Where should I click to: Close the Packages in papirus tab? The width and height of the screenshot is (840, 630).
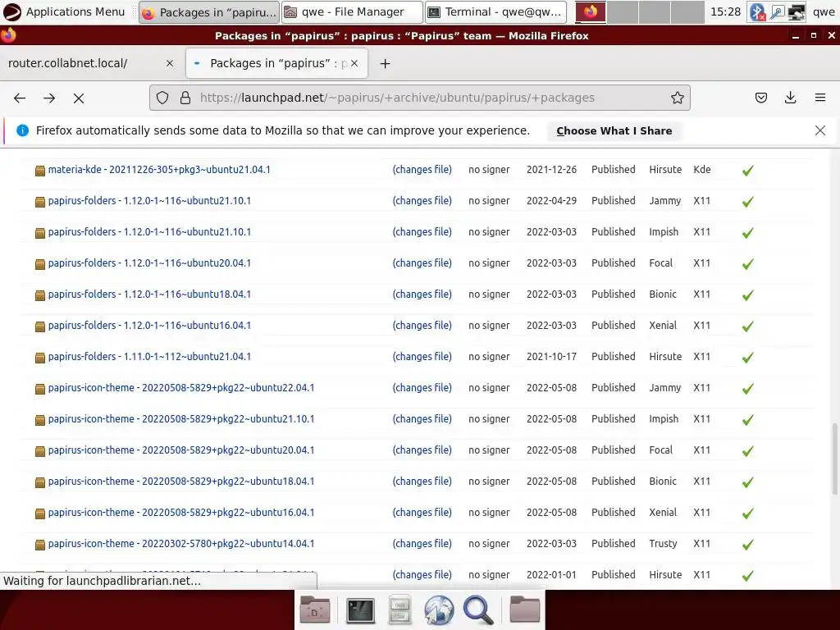pyautogui.click(x=354, y=63)
